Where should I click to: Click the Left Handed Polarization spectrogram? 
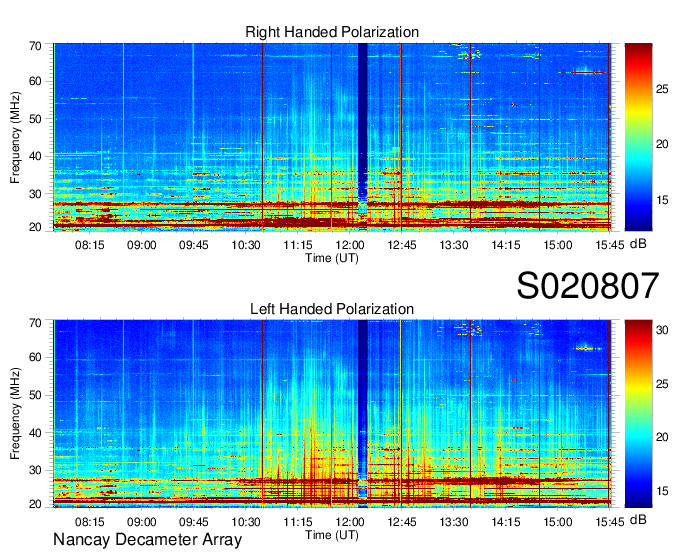point(332,414)
